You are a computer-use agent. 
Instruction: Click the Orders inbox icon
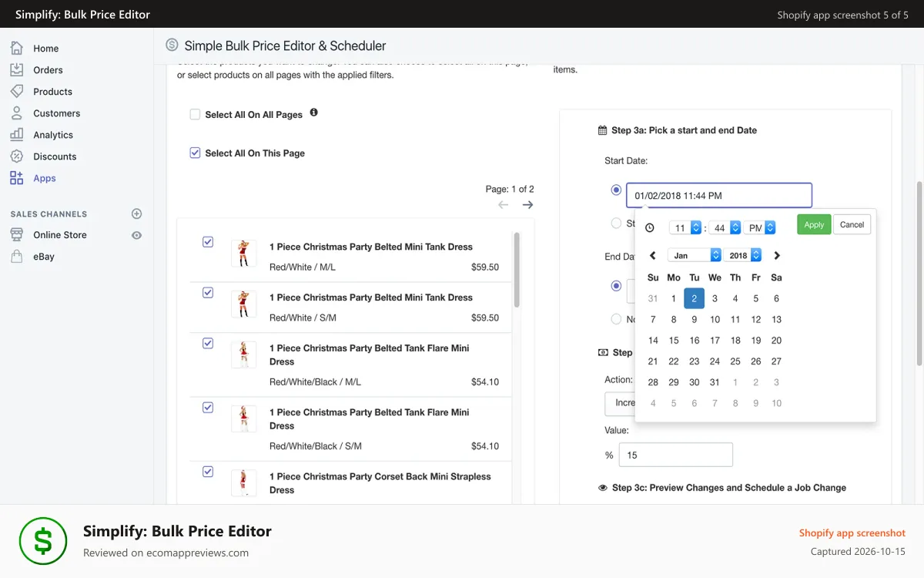point(17,69)
